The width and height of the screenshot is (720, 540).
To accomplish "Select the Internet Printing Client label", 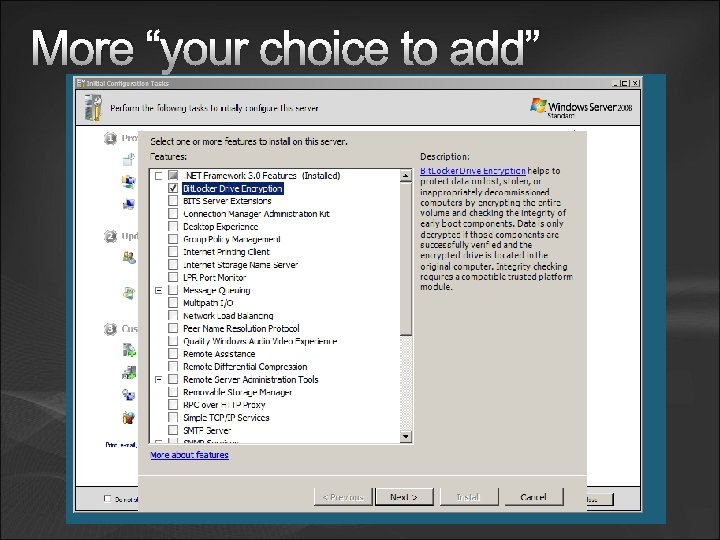I will point(226,252).
